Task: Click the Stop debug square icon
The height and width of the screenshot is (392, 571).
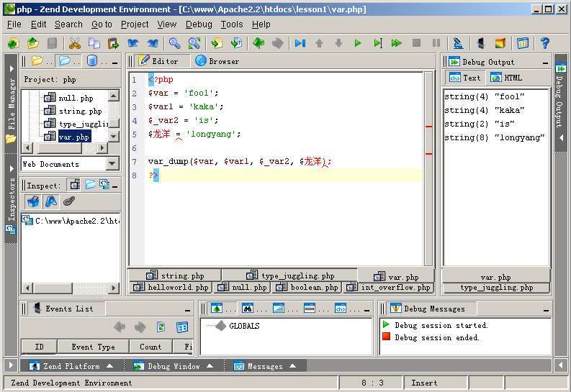Action: click(x=416, y=43)
